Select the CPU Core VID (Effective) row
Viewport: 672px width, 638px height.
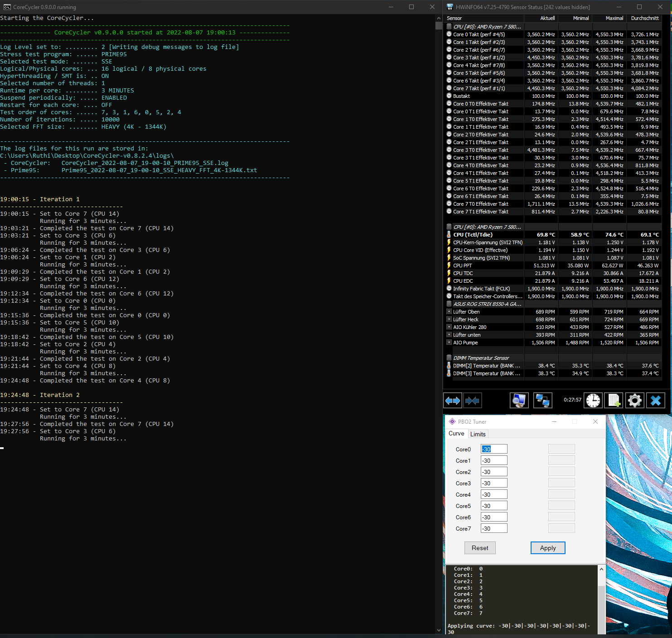553,250
